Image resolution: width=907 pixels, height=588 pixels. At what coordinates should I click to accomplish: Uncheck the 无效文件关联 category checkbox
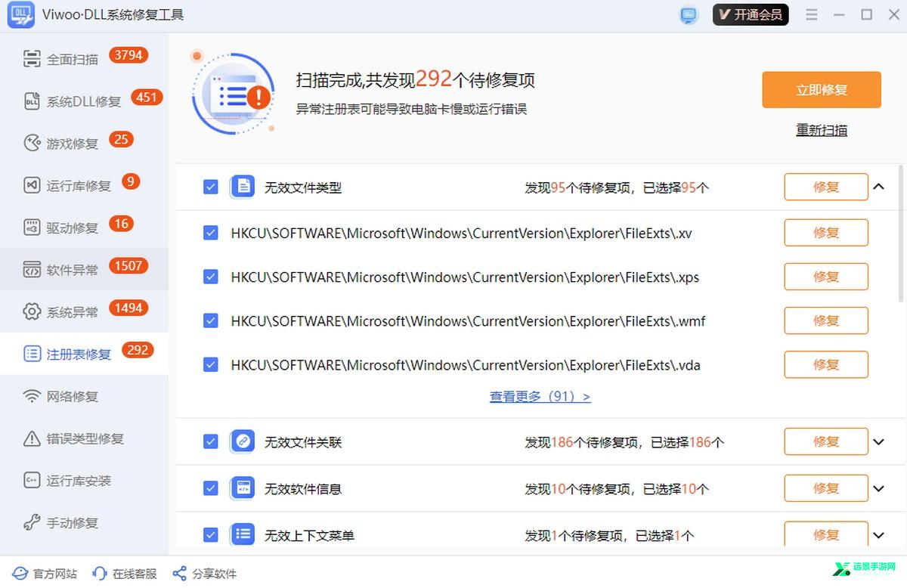pyautogui.click(x=211, y=441)
